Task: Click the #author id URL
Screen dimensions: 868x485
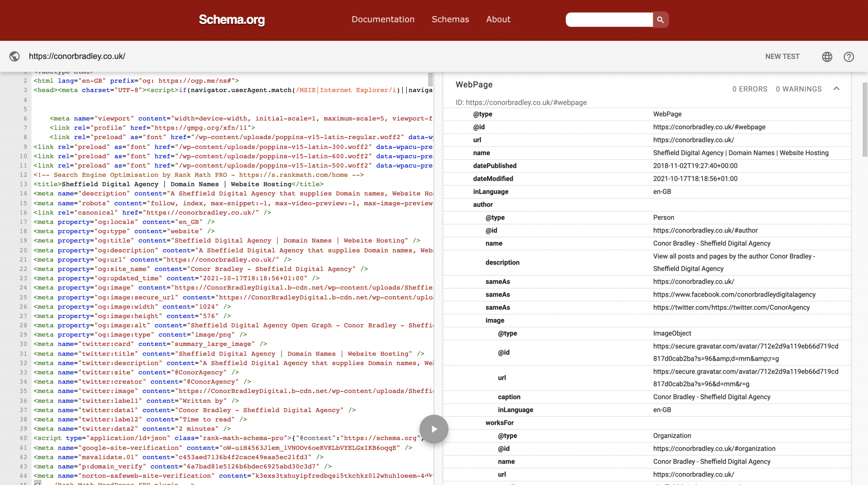Action: click(x=705, y=230)
